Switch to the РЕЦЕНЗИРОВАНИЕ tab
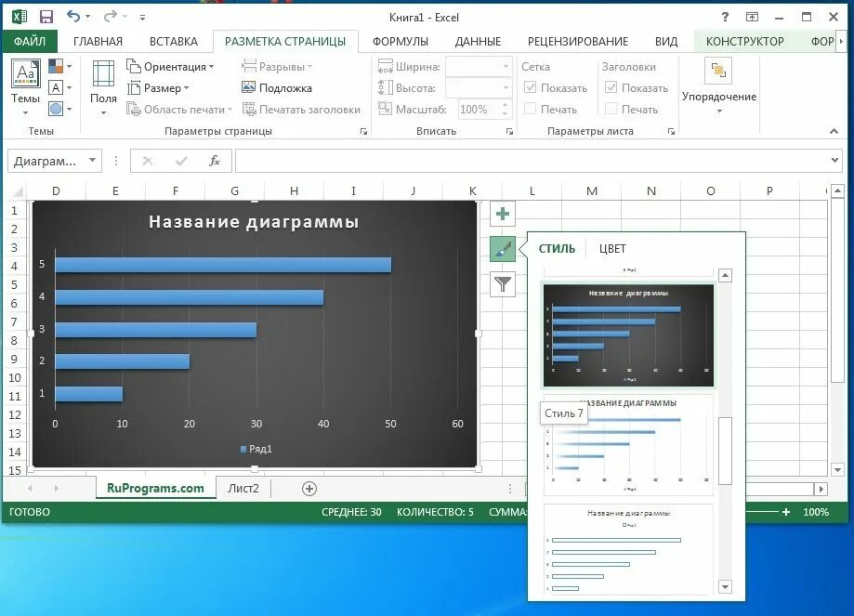The height and width of the screenshot is (616, 854). pyautogui.click(x=578, y=42)
